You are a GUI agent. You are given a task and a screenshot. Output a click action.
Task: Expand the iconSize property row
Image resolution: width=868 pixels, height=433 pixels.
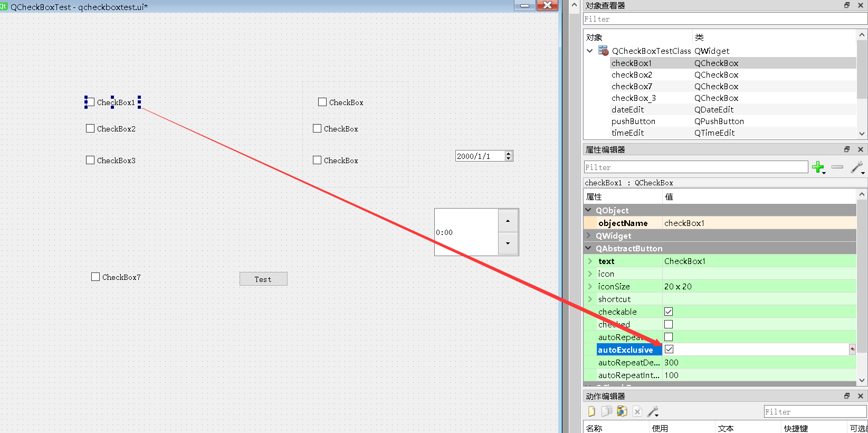pos(590,286)
